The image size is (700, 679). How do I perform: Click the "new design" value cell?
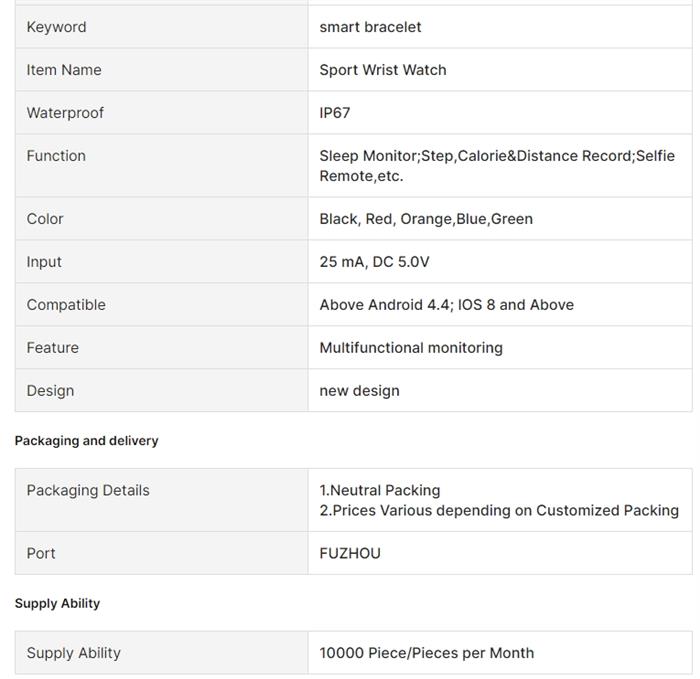[359, 391]
